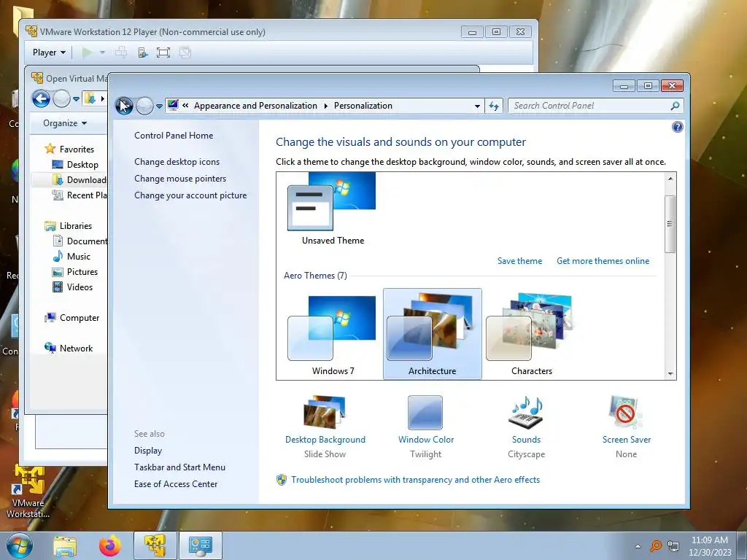Click VMware enter full screen icon
This screenshot has height=560, width=747.
[x=163, y=52]
